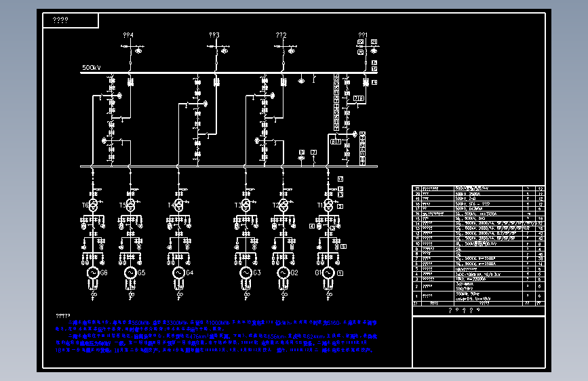
Task: Select the G4 generator symbol
Action: [x=179, y=273]
